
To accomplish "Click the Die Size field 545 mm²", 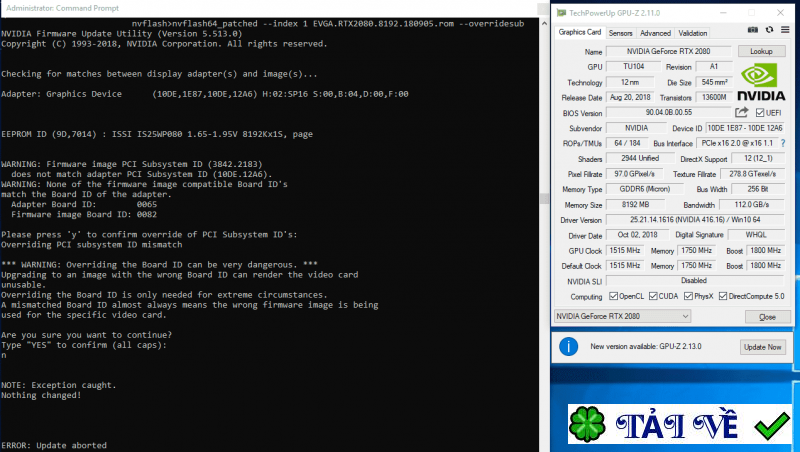I will point(714,82).
